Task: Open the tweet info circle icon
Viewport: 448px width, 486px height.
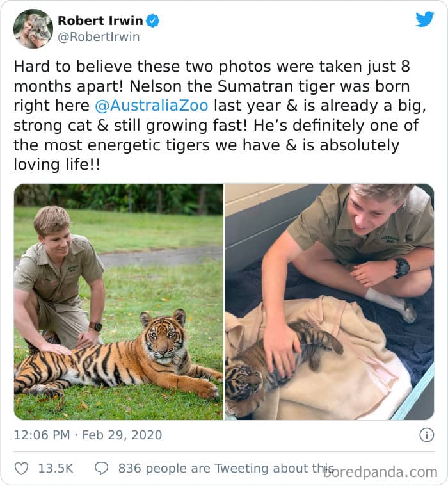Action: coord(426,435)
